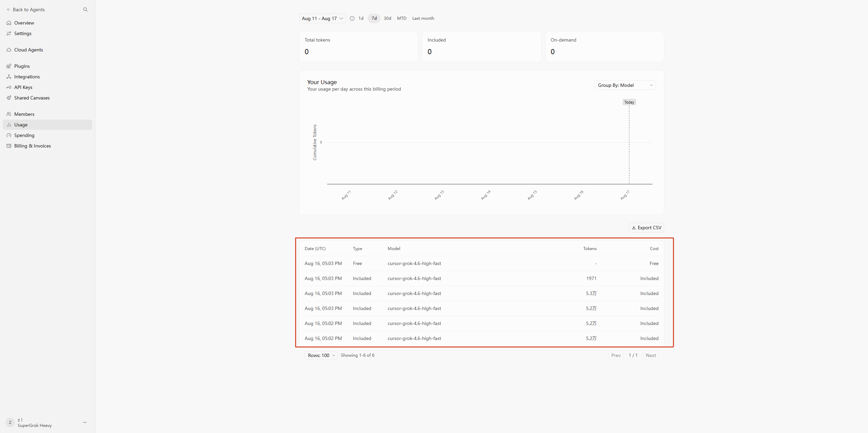This screenshot has width=868, height=433.
Task: Open the Overview page
Action: (47, 23)
